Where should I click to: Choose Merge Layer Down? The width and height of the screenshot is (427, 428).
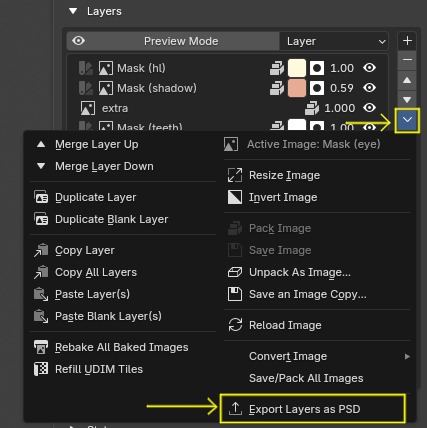(123, 166)
